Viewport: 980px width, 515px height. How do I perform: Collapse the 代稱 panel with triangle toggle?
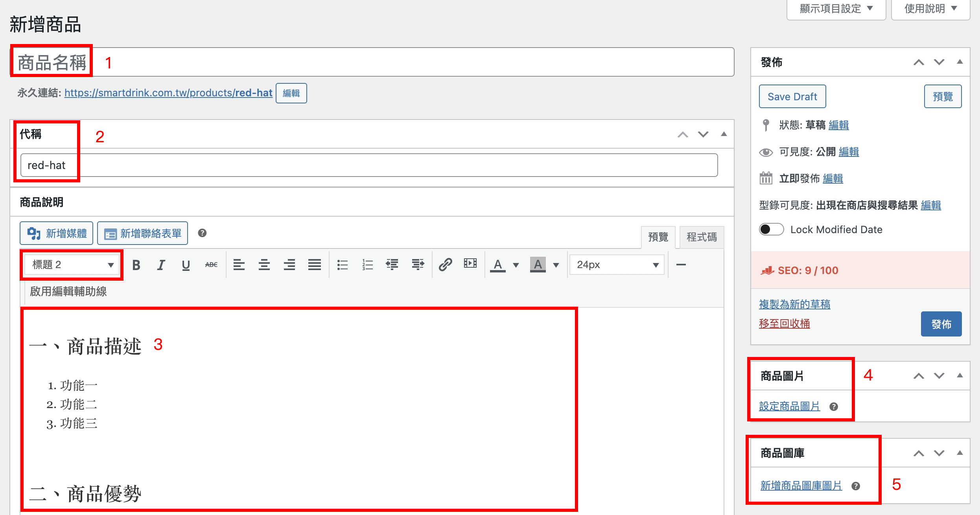(x=724, y=134)
